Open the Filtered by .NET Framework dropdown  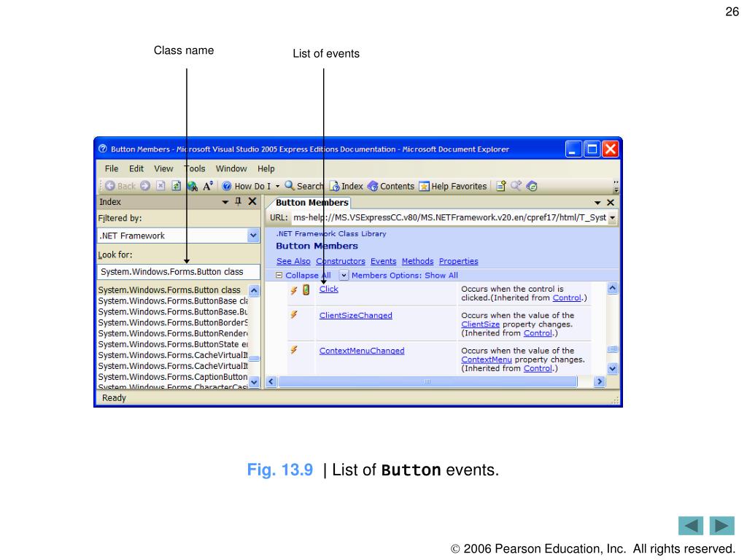click(253, 236)
